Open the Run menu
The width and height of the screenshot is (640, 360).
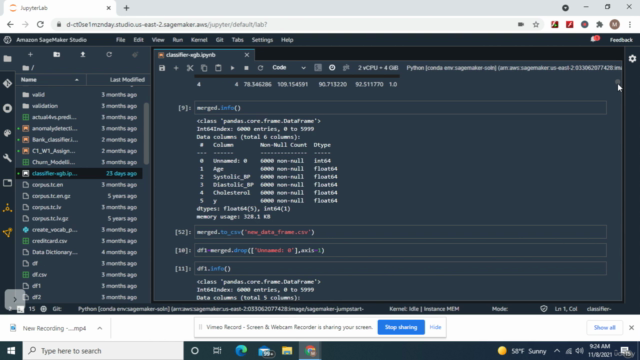178,40
